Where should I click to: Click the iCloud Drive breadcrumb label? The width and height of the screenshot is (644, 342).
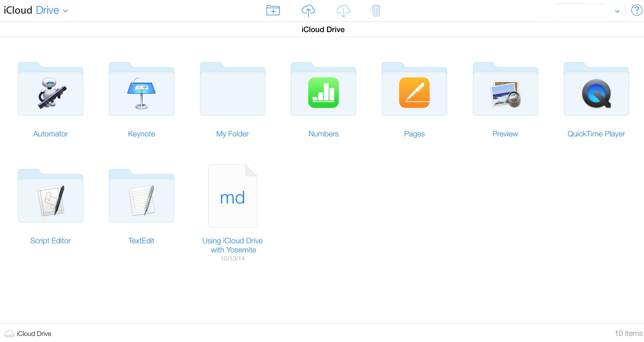click(323, 29)
